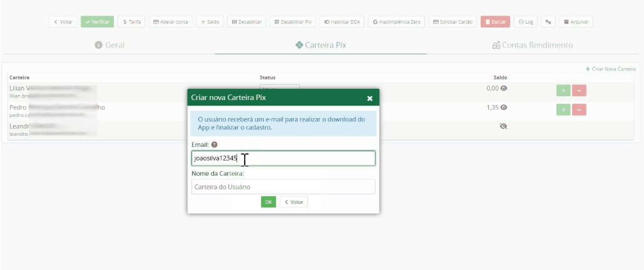644x270 pixels.
Task: Toggle the balance eye icon for Lilian
Action: [x=504, y=88]
